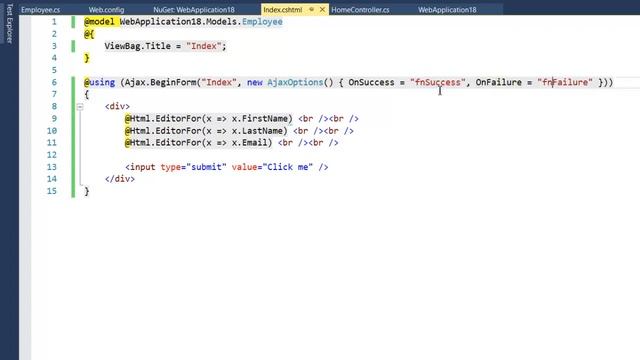Click x.LastName in the EditorFor call
The width and height of the screenshot is (640, 360).
point(257,131)
